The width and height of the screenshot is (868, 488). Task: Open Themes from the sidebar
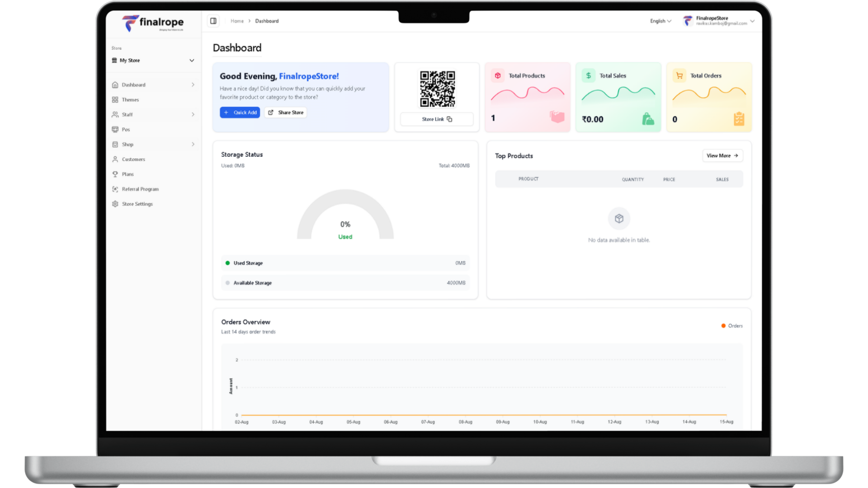coord(130,100)
